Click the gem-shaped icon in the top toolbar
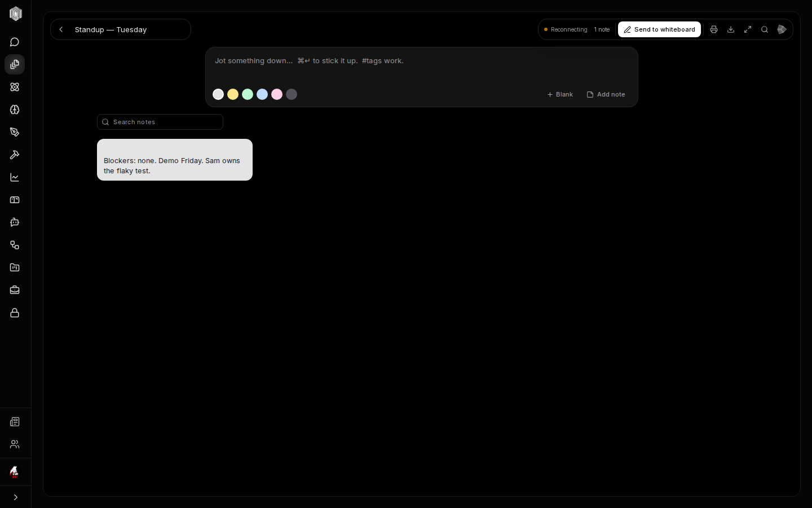The height and width of the screenshot is (508, 812). coord(782,29)
